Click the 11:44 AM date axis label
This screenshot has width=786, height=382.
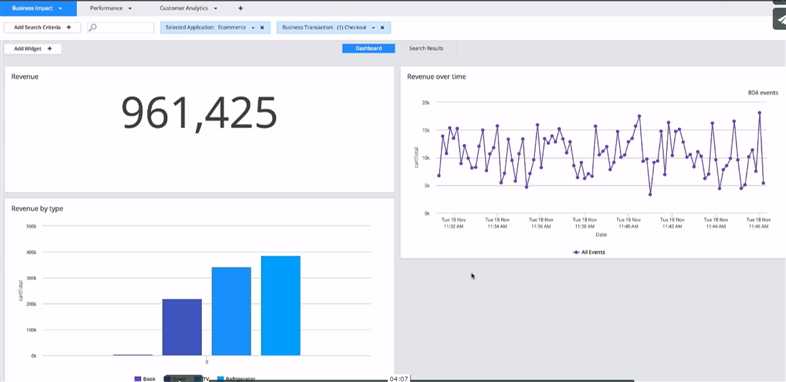(x=715, y=223)
